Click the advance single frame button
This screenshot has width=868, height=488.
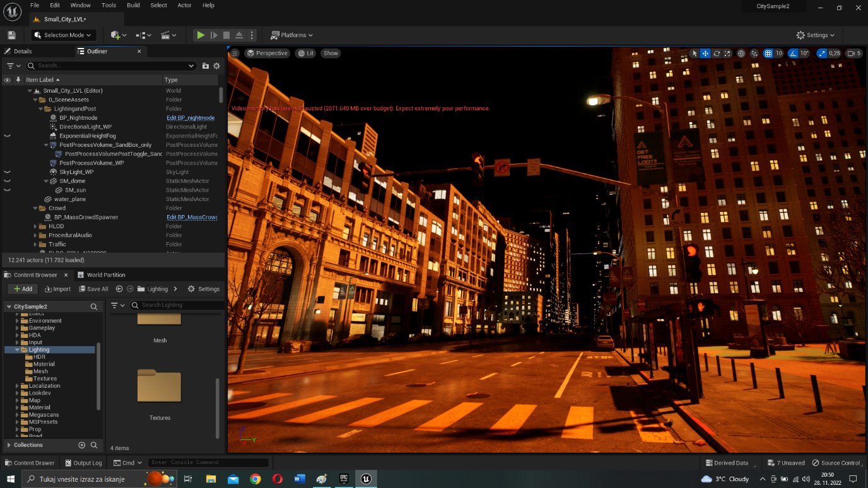point(214,35)
